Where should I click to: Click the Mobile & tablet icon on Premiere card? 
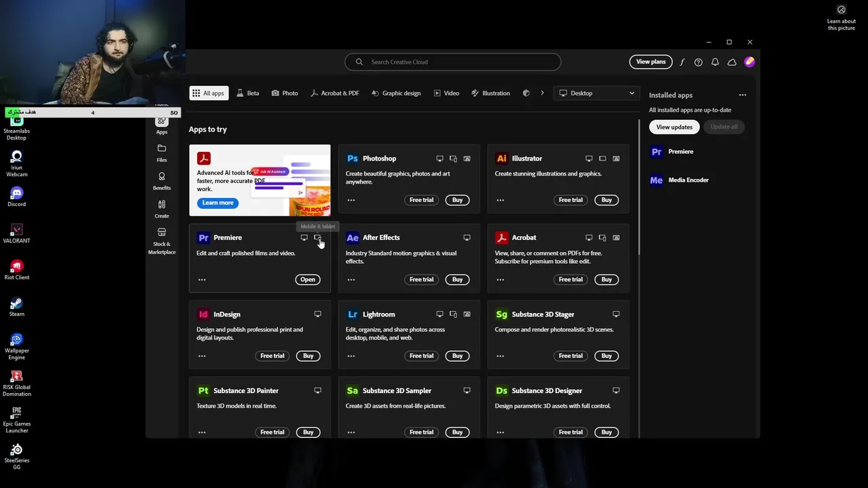[x=317, y=238]
